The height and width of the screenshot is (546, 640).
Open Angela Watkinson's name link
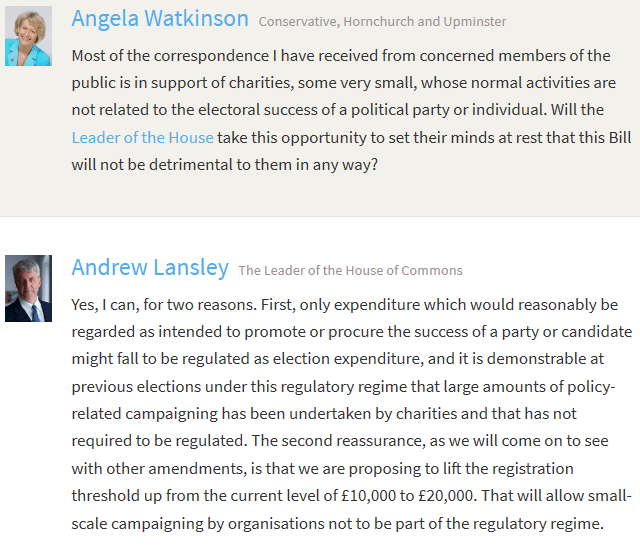click(160, 19)
